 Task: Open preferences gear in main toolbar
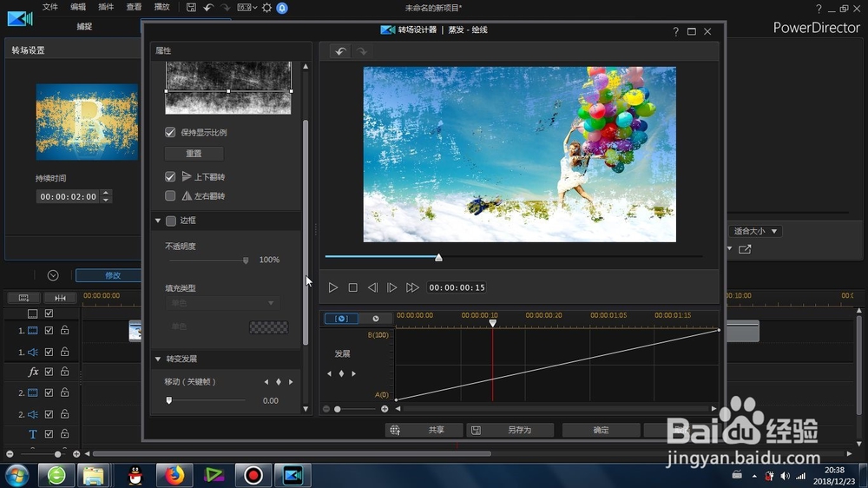(266, 8)
